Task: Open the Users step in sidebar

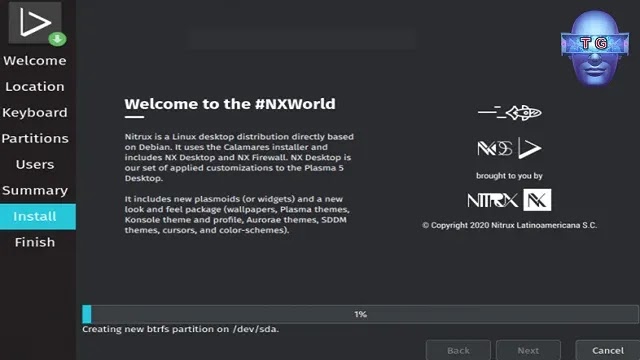Action: 35,164
